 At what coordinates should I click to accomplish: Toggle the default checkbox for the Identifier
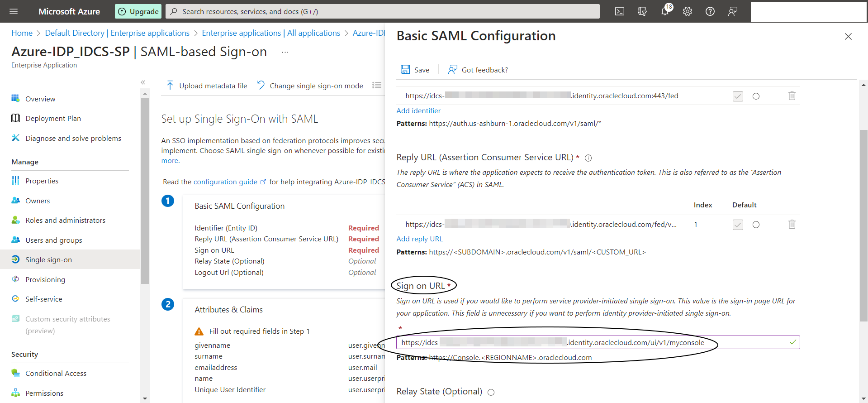tap(738, 96)
